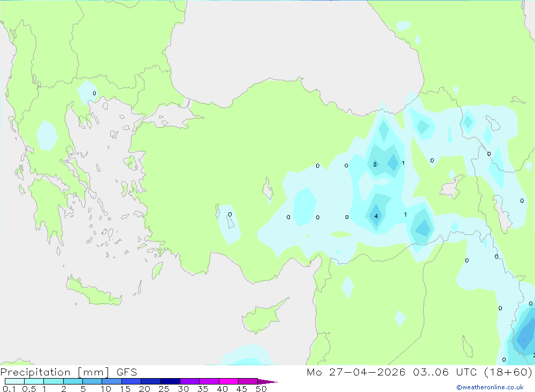Click the "40" legend scale label
The image size is (535, 392).
[x=222, y=389]
